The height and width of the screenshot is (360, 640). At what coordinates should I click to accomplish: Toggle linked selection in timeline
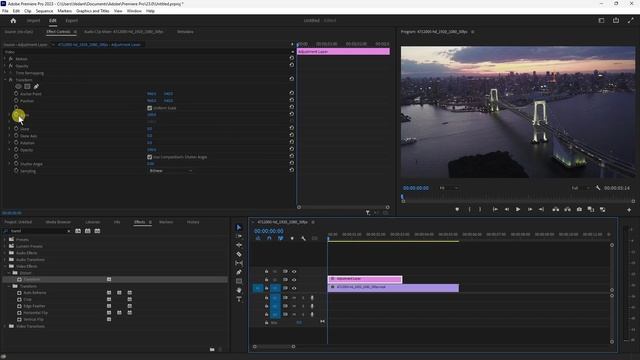point(280,238)
